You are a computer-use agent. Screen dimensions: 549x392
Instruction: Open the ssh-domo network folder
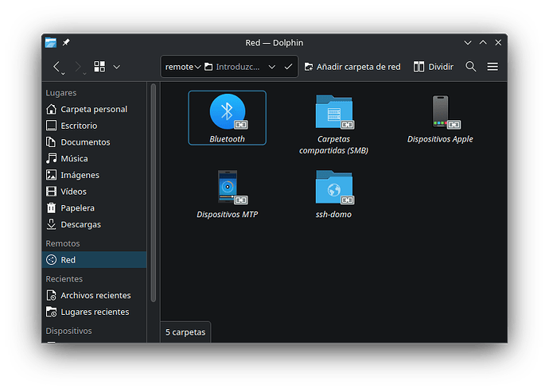[333, 194]
